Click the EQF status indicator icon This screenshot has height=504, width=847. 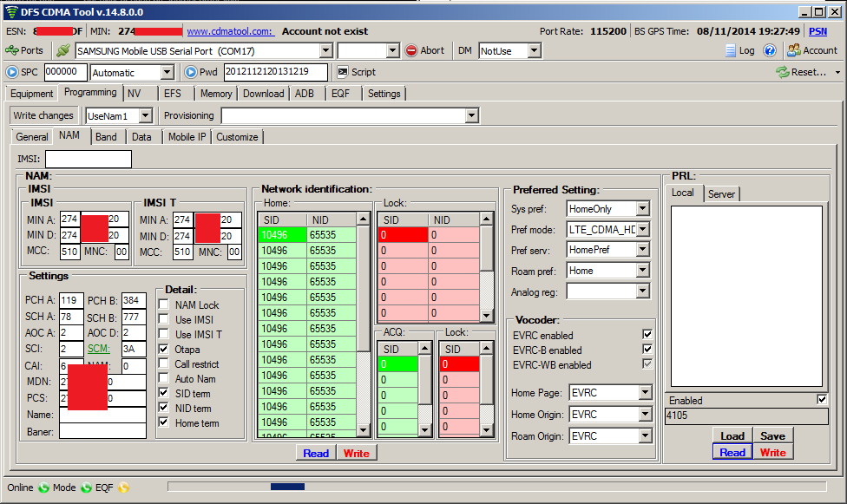coord(124,488)
